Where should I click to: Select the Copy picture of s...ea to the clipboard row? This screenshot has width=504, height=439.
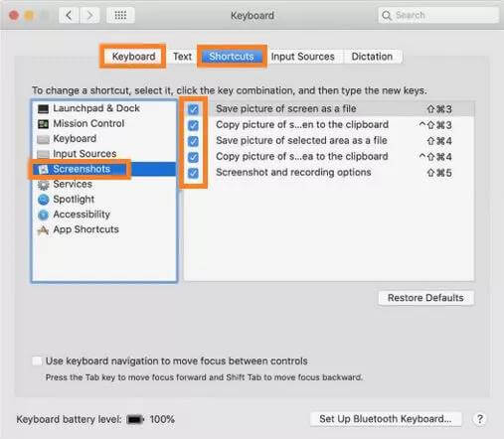(x=329, y=157)
